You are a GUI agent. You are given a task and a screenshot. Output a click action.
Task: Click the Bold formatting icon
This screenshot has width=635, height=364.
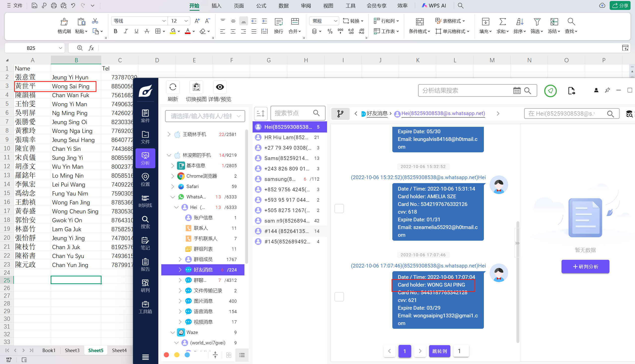[115, 31]
